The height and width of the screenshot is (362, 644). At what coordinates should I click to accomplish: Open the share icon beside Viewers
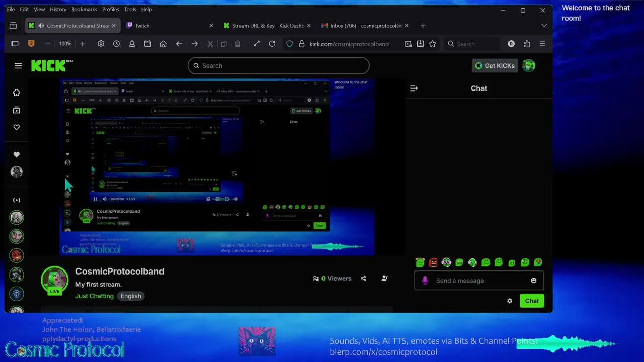click(364, 278)
